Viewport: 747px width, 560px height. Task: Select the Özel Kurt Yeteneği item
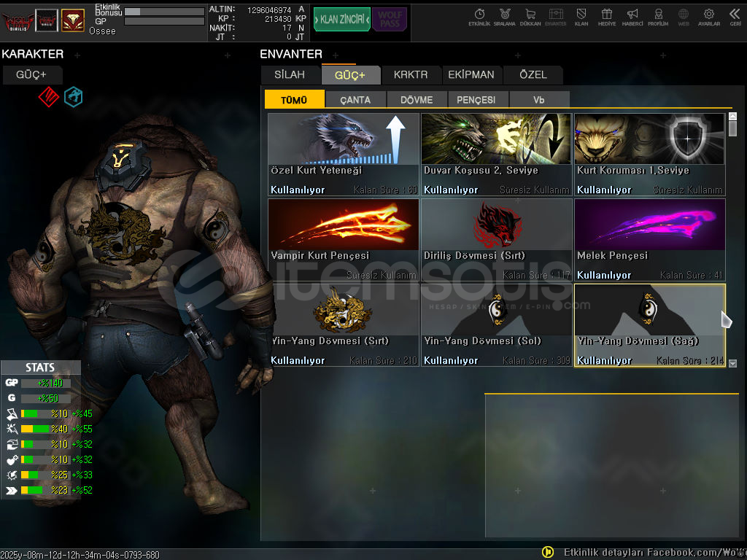coord(344,155)
